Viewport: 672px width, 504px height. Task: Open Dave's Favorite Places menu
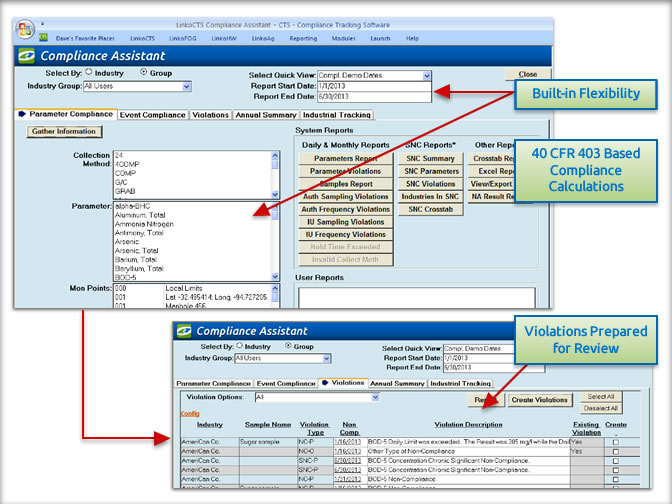tap(85, 38)
